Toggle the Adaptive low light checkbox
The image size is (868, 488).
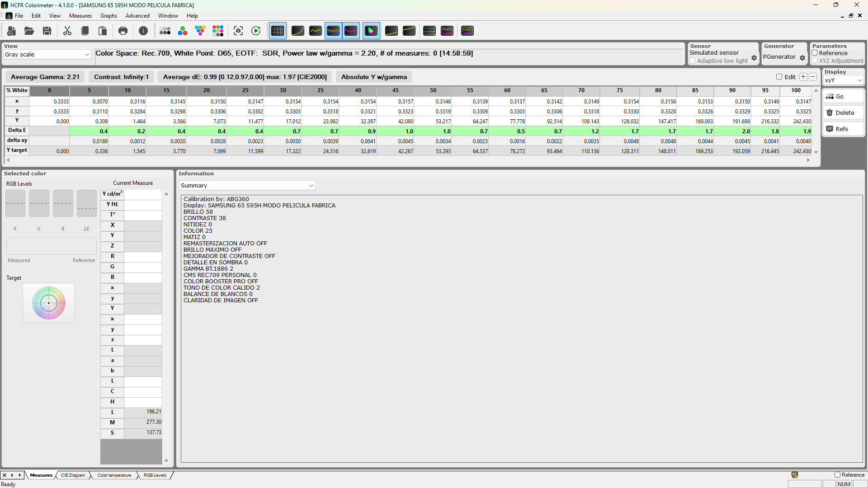click(x=693, y=61)
